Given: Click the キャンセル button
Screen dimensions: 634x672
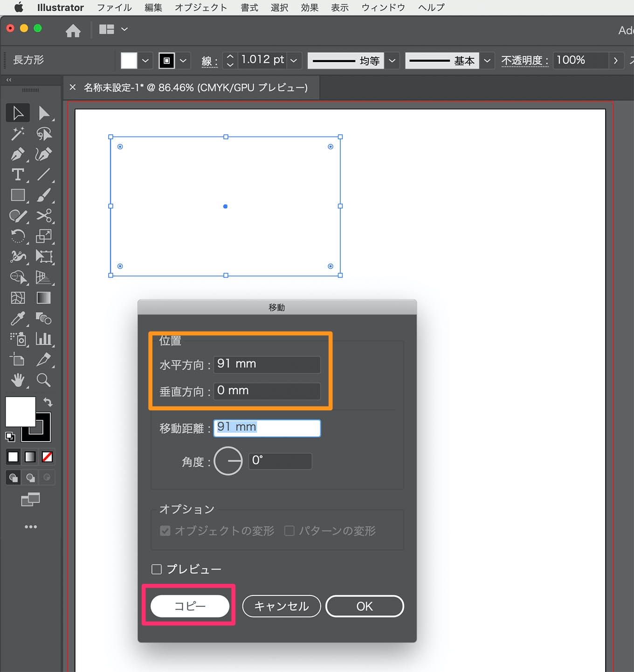Looking at the screenshot, I should (282, 606).
